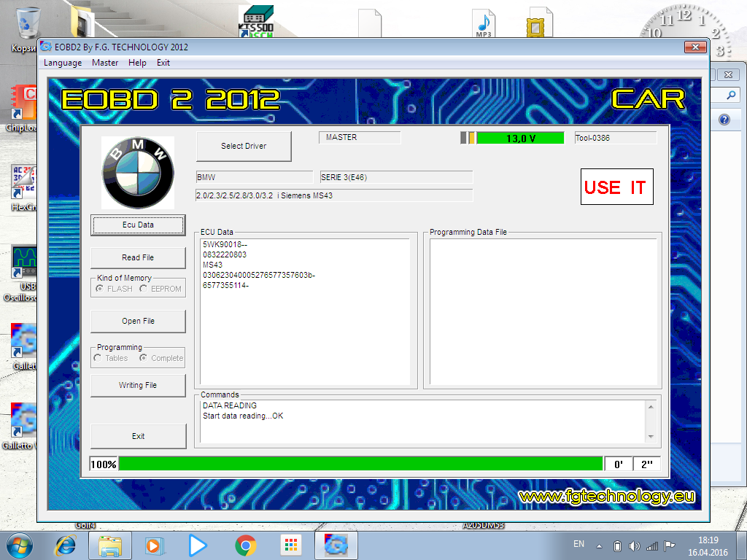This screenshot has width=747, height=560.
Task: Click the EN language indicator in tray
Action: coord(578,544)
